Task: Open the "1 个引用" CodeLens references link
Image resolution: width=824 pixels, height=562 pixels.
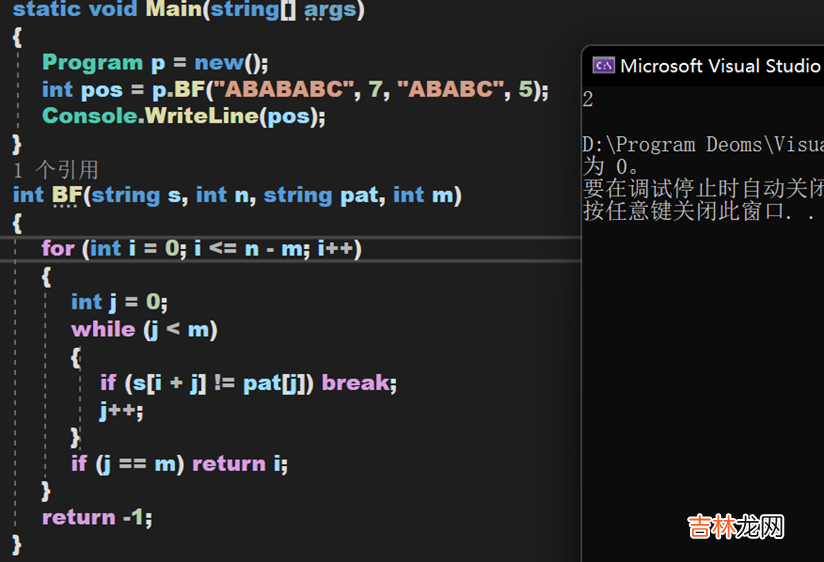Action: tap(56, 169)
